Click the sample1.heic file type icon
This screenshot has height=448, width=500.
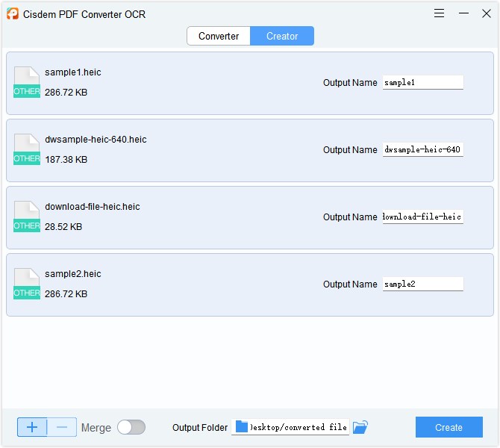27,82
